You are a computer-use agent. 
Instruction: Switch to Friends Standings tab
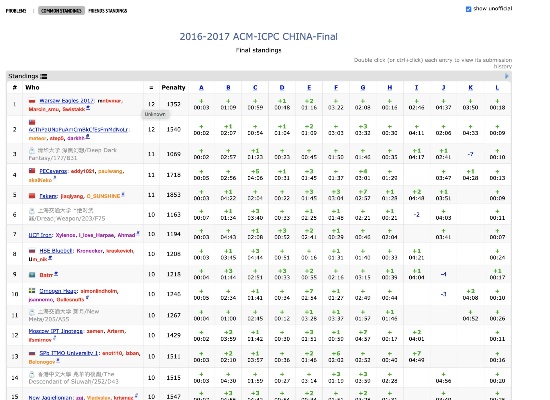coord(108,11)
